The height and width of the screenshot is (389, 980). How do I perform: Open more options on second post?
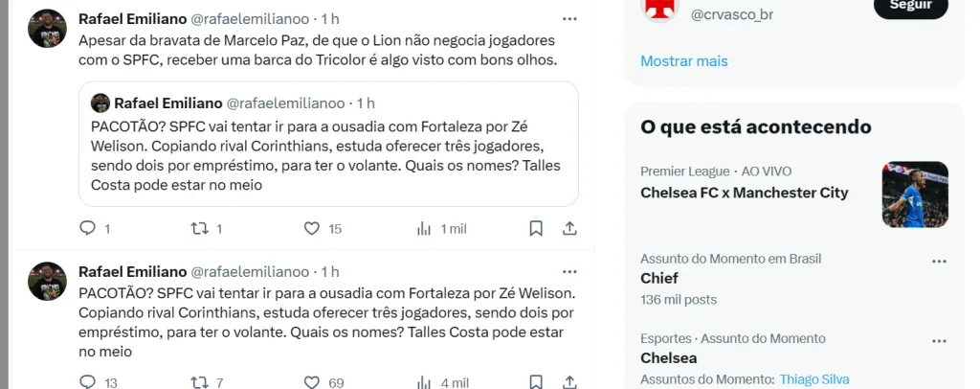569,272
